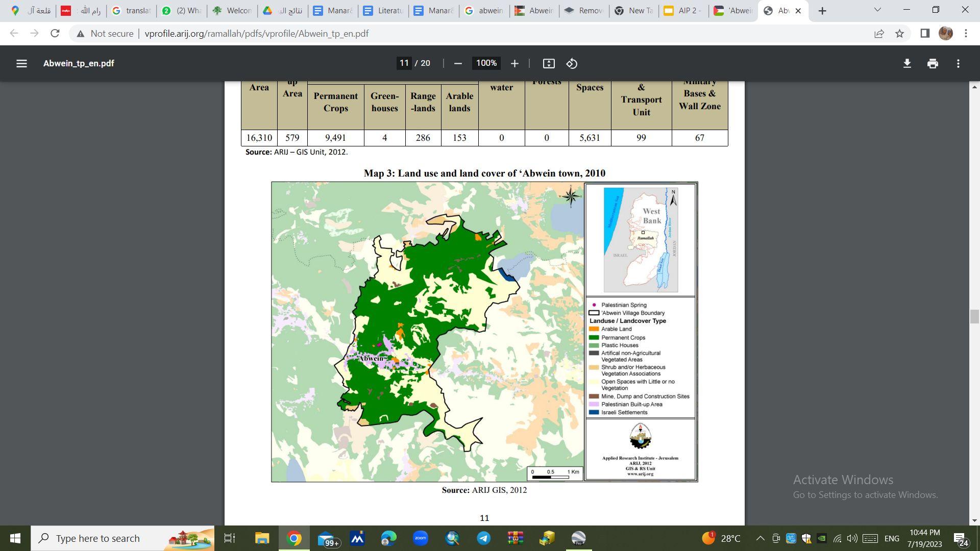Image resolution: width=980 pixels, height=551 pixels.
Task: Open a new browser tab
Action: click(822, 11)
